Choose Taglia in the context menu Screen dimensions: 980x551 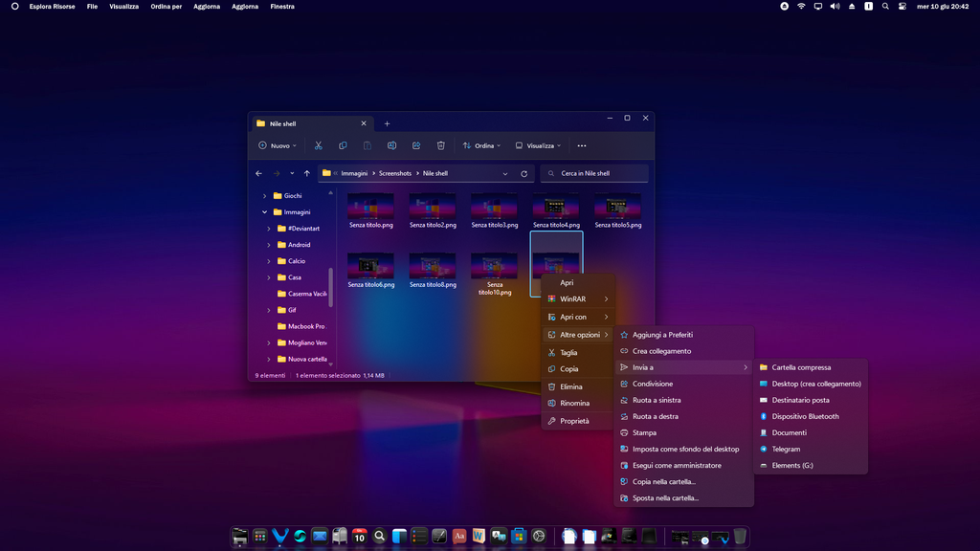(577, 352)
